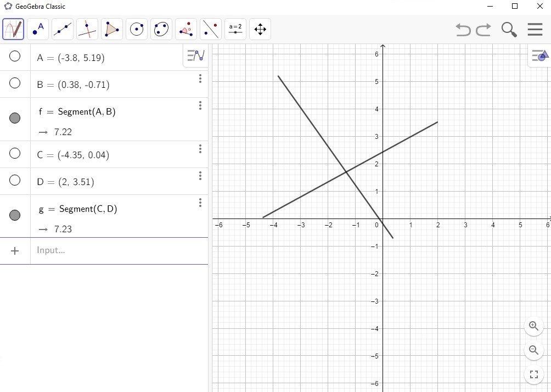
Task: Select the g = Segment(C, D) definition
Action: [x=78, y=209]
